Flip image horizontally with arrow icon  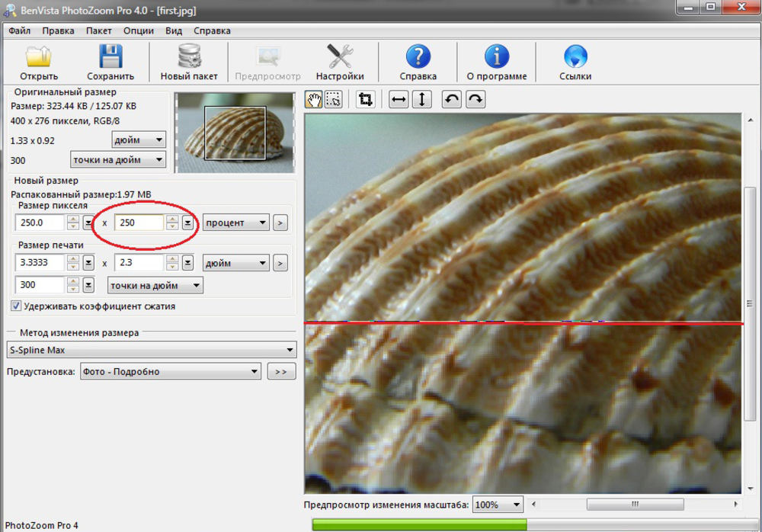click(x=399, y=100)
